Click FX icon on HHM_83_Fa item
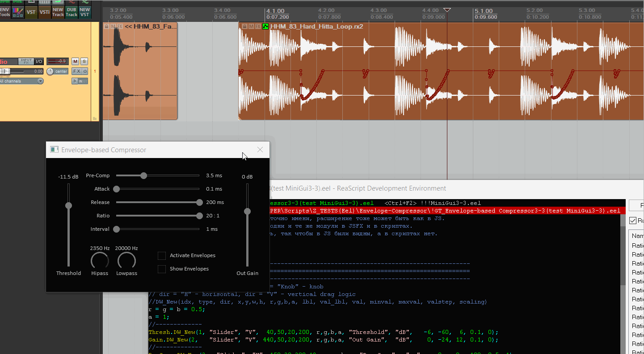The width and height of the screenshot is (644, 354). point(120,26)
